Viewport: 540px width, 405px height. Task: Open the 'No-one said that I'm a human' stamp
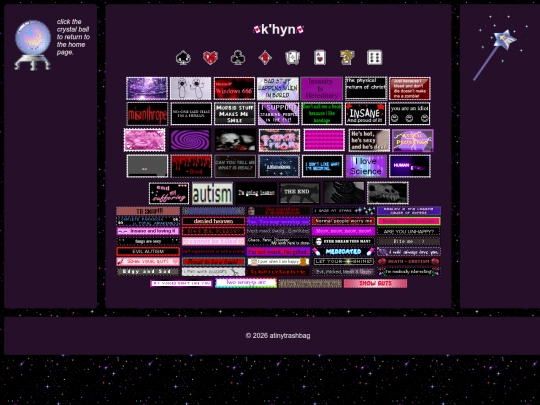pos(191,114)
